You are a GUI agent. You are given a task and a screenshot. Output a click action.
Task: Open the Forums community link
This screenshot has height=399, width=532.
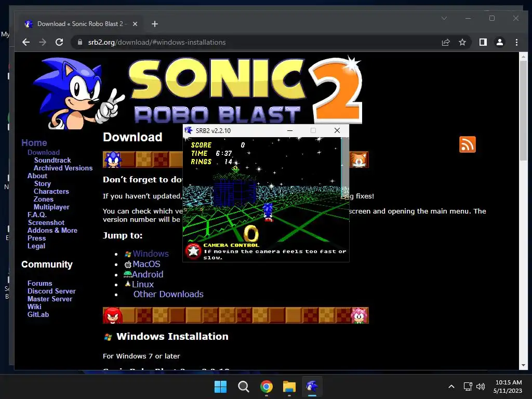click(39, 283)
